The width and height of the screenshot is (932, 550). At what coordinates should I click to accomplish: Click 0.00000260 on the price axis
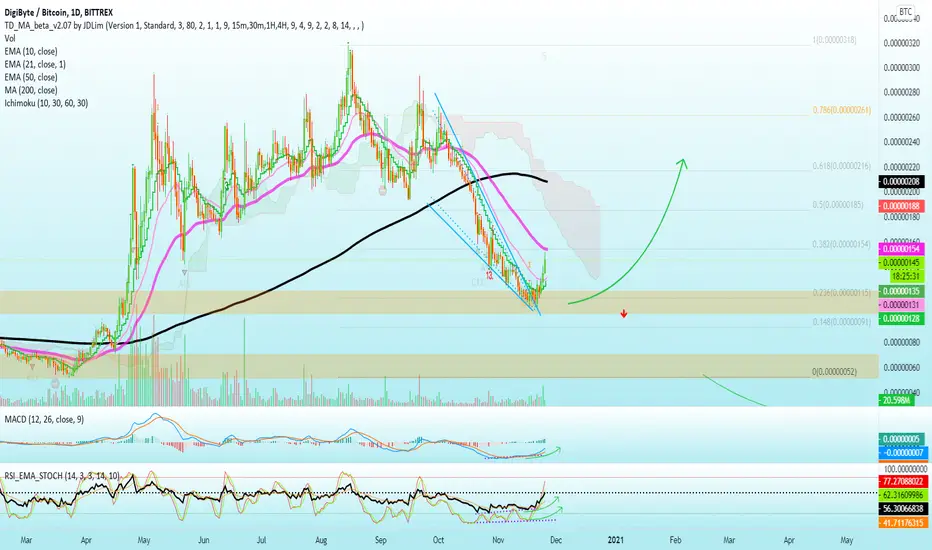click(902, 118)
